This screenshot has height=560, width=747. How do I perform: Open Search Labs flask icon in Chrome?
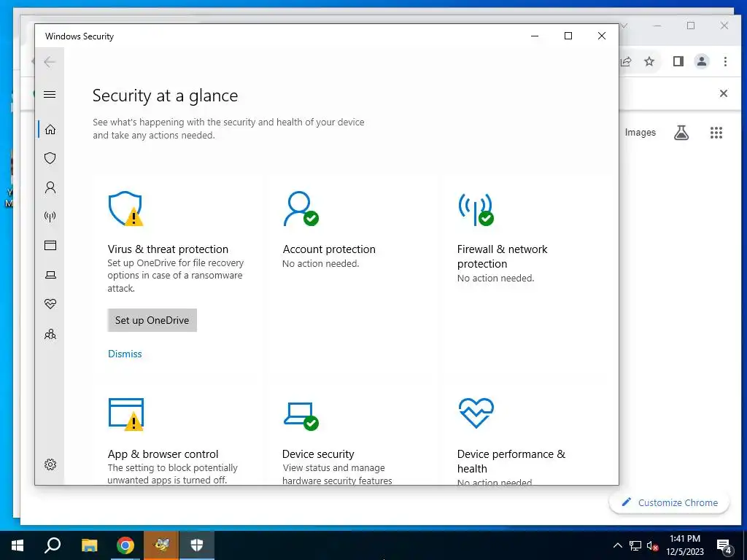[x=681, y=133]
